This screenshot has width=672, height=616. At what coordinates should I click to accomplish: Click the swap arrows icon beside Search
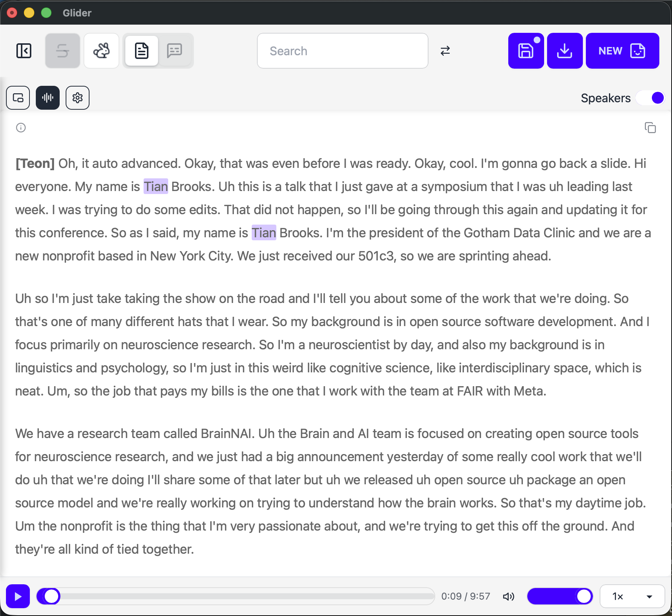[445, 51]
